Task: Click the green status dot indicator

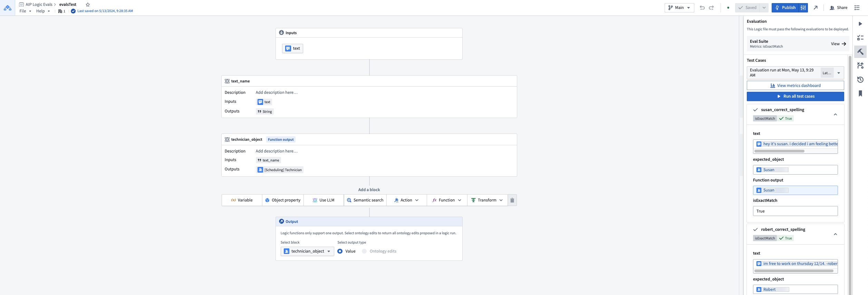Action: (x=728, y=8)
